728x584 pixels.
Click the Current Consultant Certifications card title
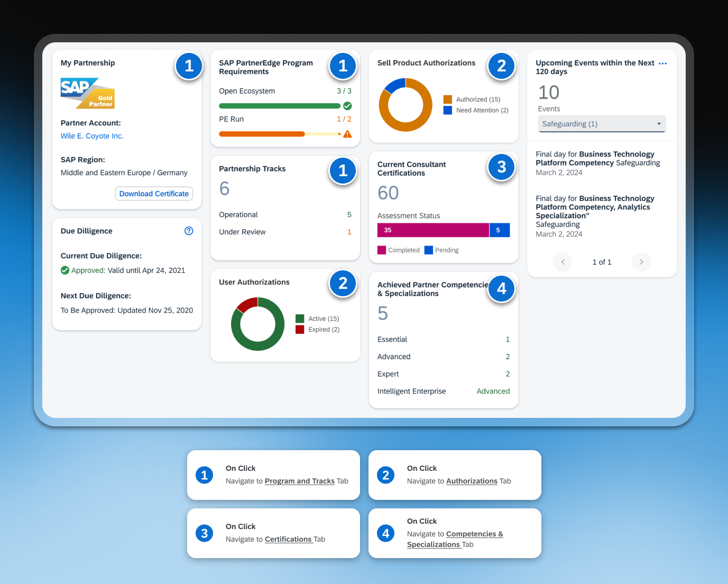pos(411,169)
